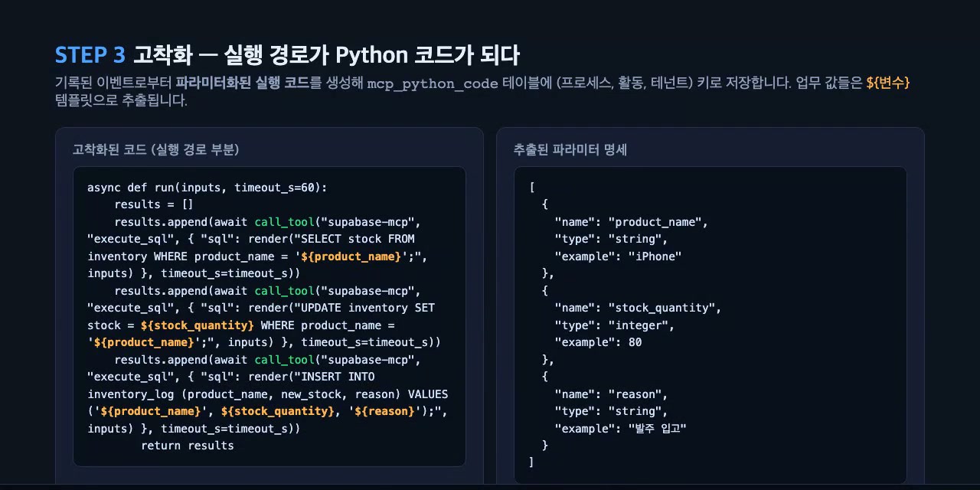Click the line 'results = []'

pos(154,204)
